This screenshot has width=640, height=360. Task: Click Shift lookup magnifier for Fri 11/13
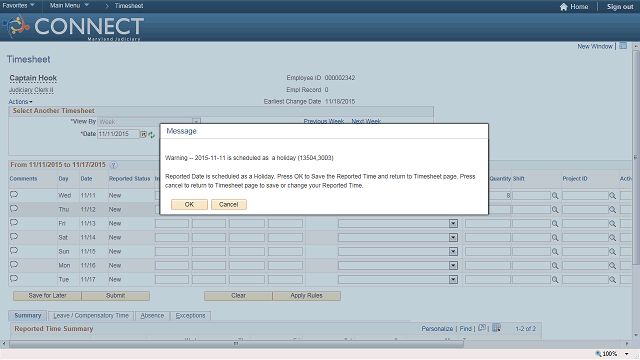[x=555, y=224]
